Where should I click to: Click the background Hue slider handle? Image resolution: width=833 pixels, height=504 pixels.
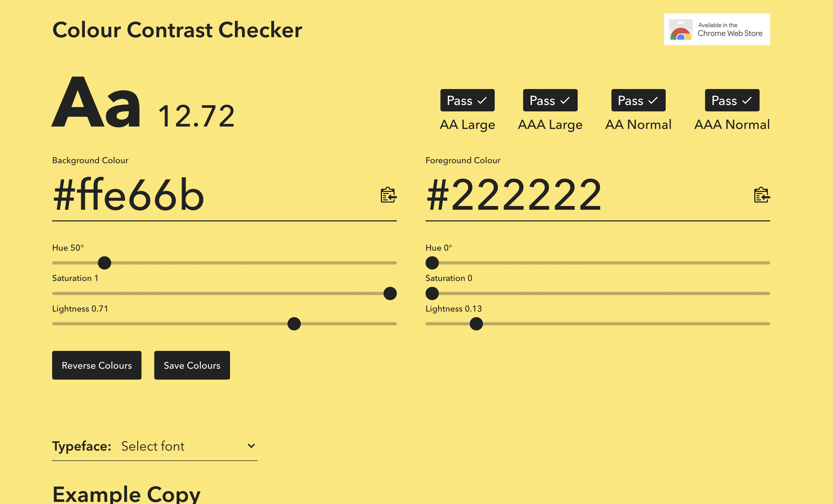105,263
